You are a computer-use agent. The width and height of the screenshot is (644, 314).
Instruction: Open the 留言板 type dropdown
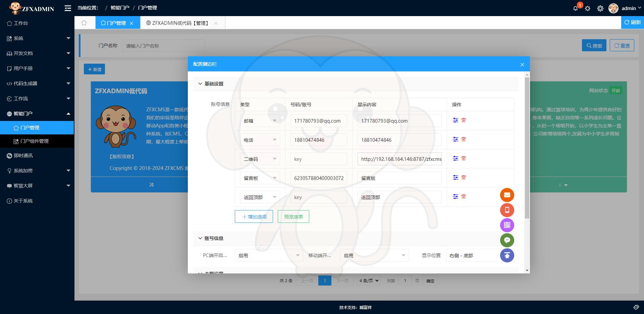pyautogui.click(x=260, y=178)
